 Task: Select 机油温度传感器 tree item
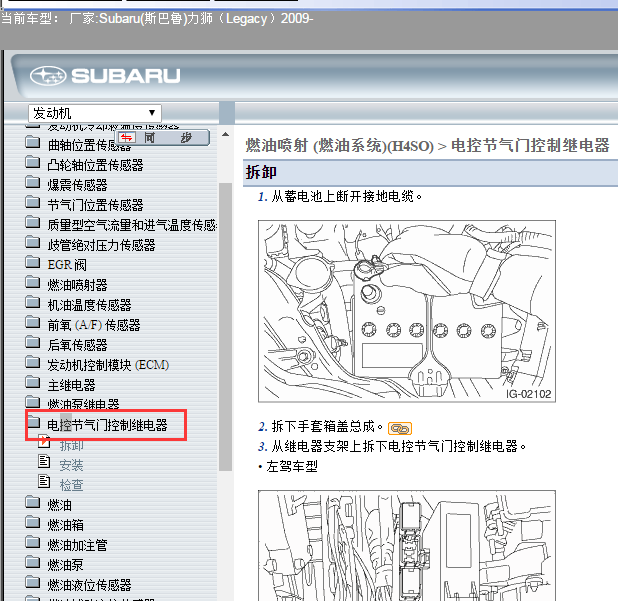point(89,305)
